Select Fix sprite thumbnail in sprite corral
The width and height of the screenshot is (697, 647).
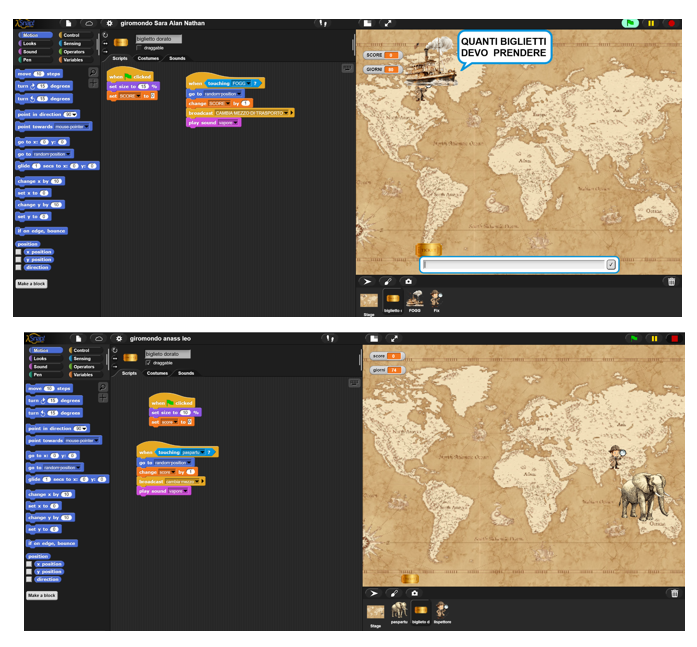[x=436, y=301]
